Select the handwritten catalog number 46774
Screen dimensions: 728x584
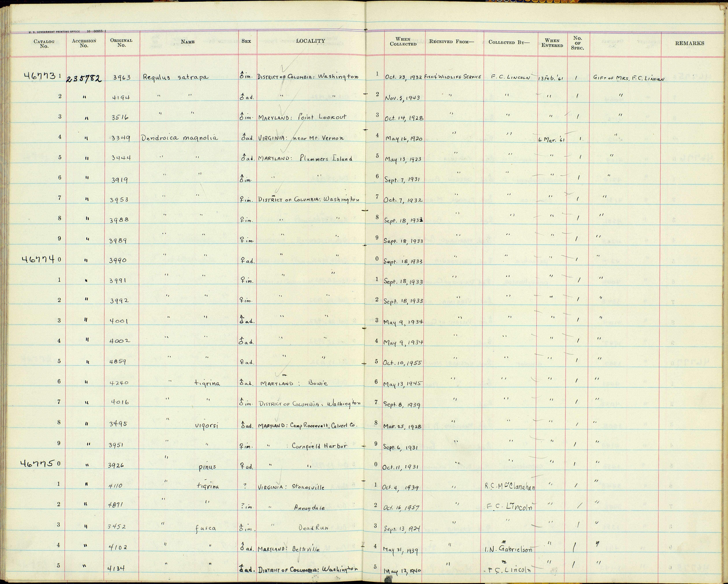point(38,259)
